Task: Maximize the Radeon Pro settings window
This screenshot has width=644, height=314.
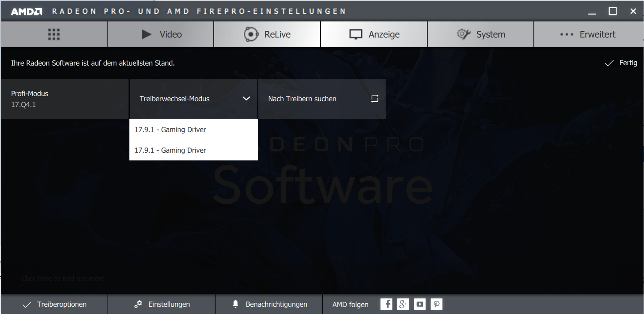Action: coord(613,12)
